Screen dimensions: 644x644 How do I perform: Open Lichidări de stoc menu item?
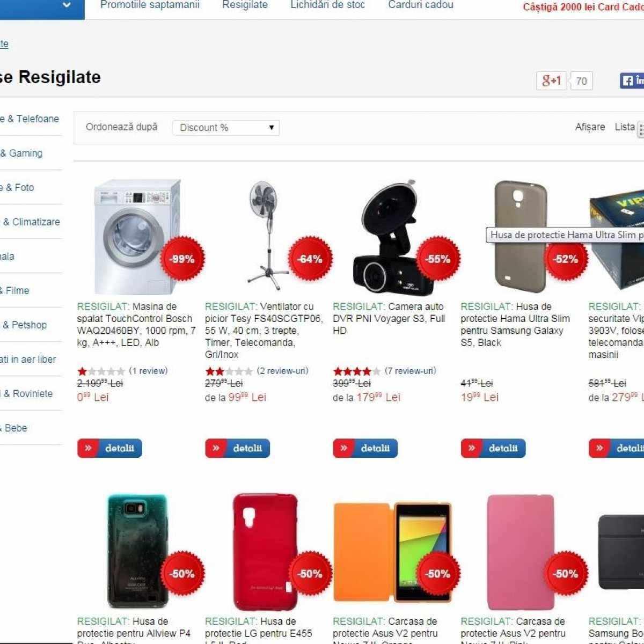[327, 5]
